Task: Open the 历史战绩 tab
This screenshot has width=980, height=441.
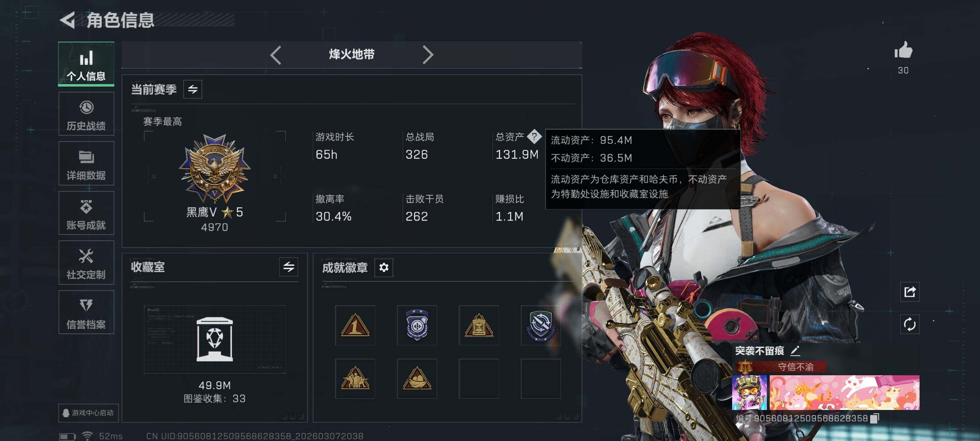Action: (x=86, y=114)
